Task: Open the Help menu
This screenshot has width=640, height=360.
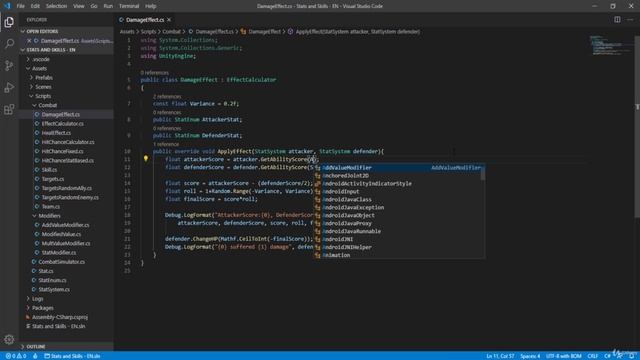Action: point(151,6)
